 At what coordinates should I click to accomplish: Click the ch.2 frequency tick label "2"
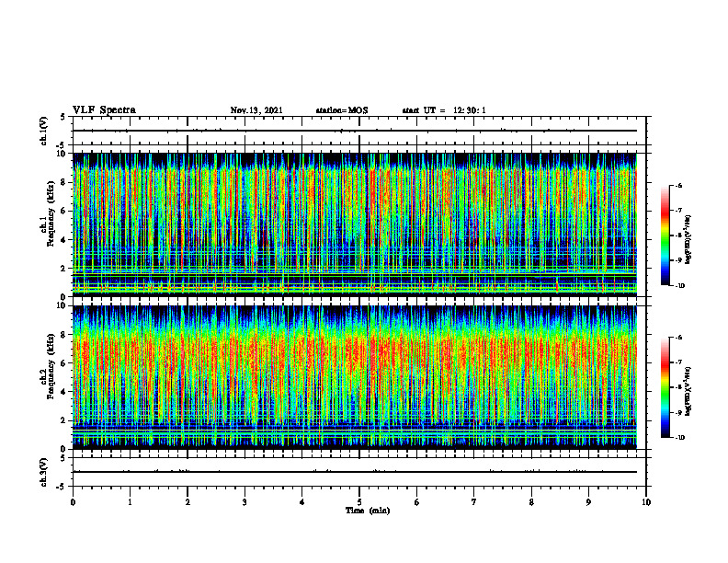(64, 420)
